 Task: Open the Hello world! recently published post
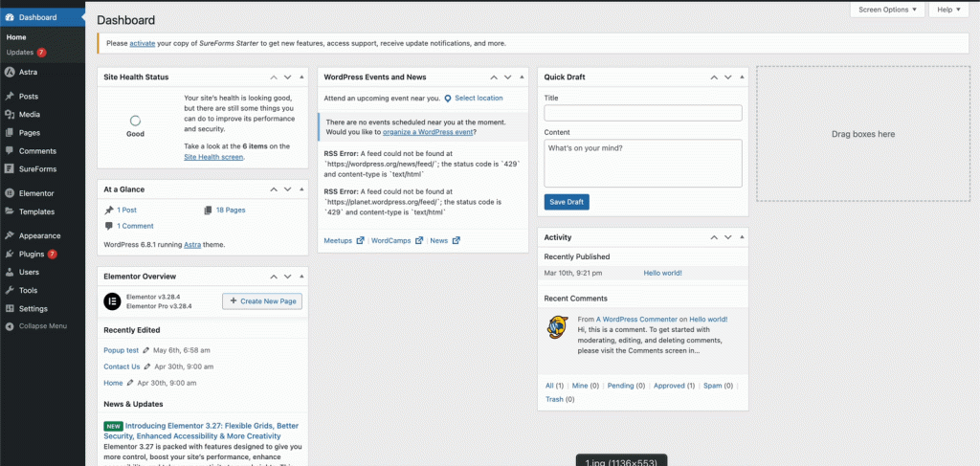pos(662,273)
